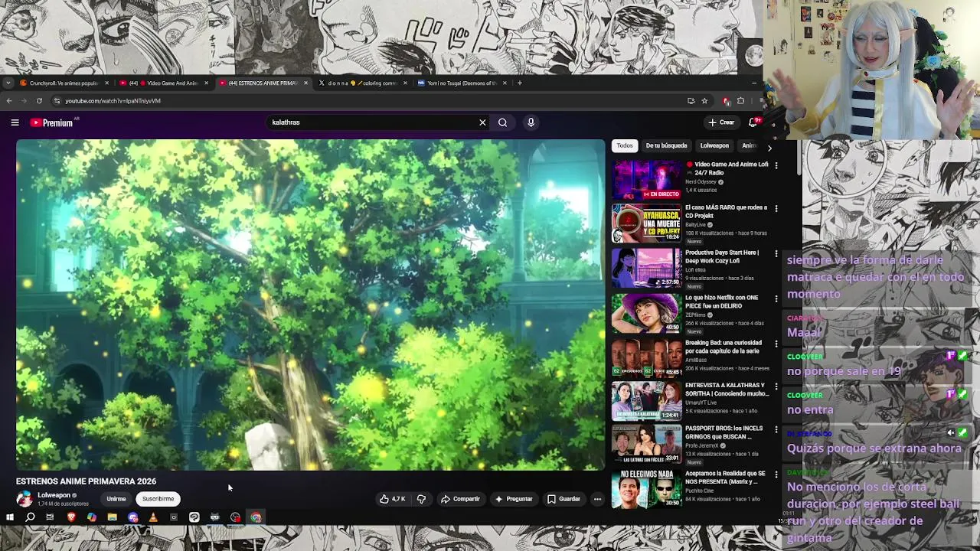The height and width of the screenshot is (551, 980).
Task: Click the Compartir button
Action: 460,499
